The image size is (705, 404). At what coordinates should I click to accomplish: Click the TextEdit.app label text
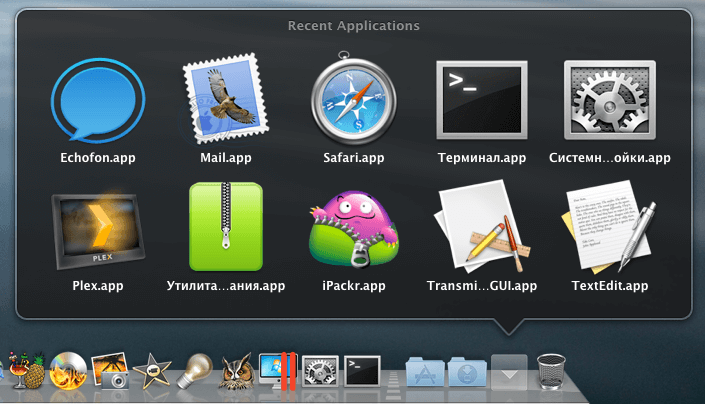pyautogui.click(x=610, y=286)
